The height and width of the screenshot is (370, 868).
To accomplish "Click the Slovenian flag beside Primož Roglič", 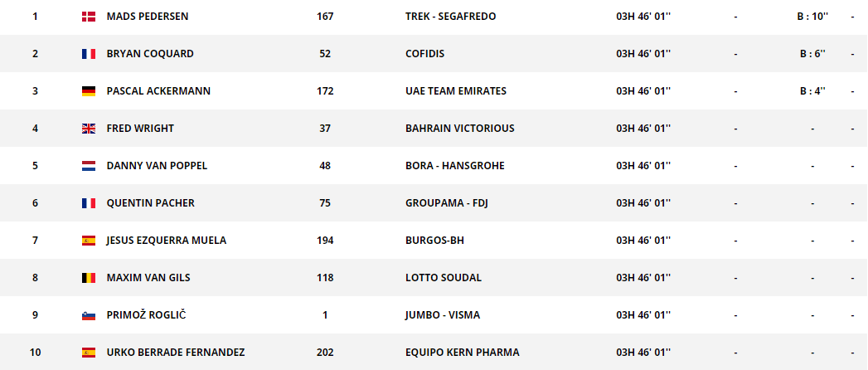I will tap(89, 315).
